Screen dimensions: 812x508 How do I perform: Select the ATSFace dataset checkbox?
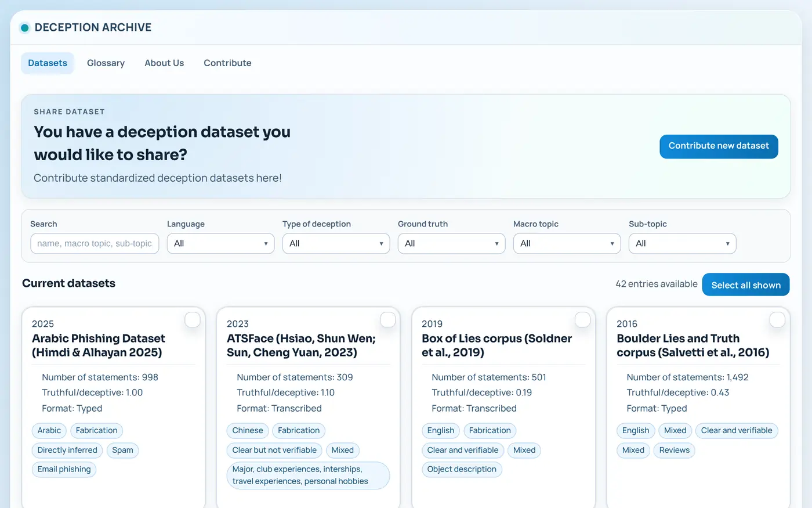pos(387,320)
